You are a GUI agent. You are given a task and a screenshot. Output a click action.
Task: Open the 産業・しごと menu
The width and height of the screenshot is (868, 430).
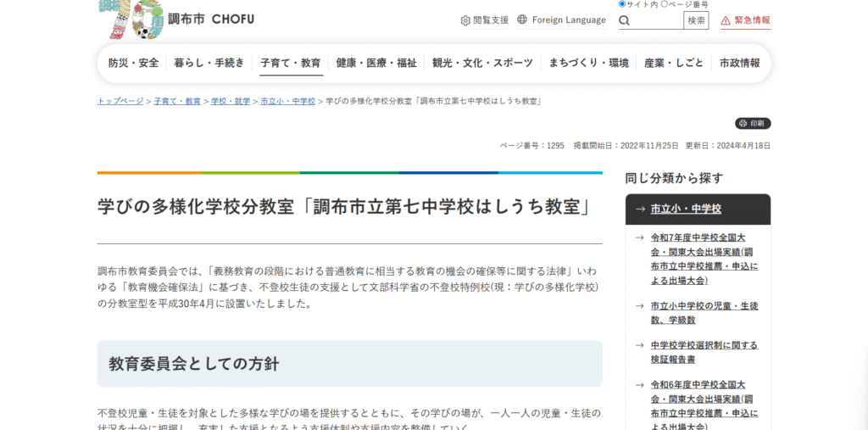pyautogui.click(x=674, y=63)
